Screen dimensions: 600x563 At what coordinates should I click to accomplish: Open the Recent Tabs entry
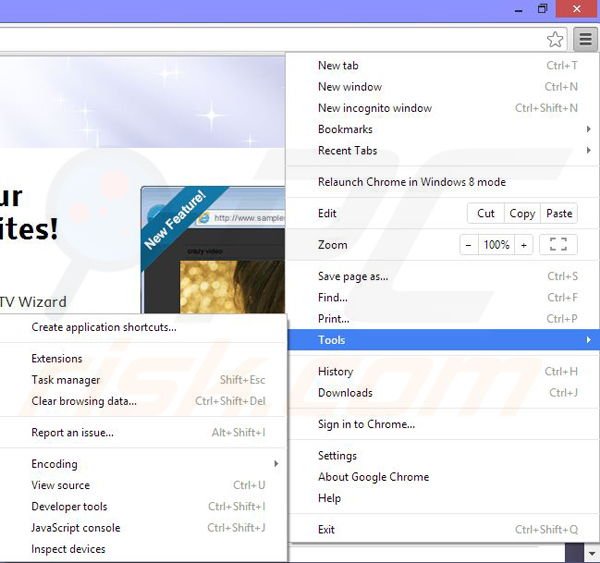coord(442,150)
